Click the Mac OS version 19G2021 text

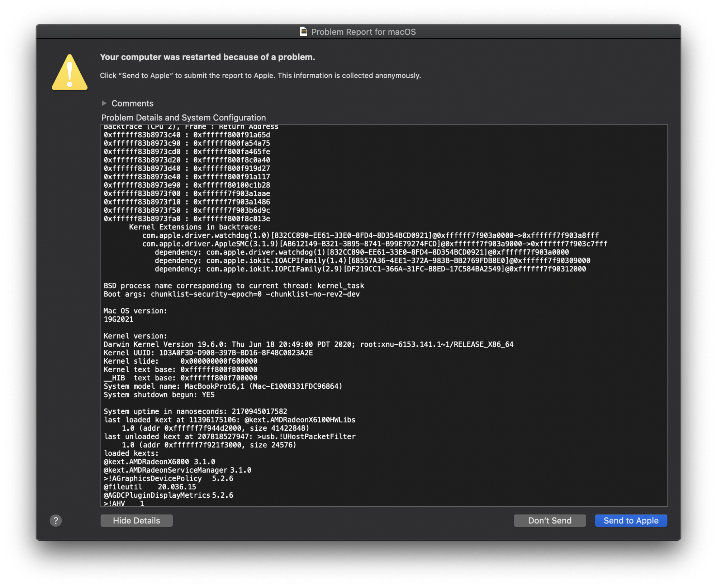click(x=118, y=319)
